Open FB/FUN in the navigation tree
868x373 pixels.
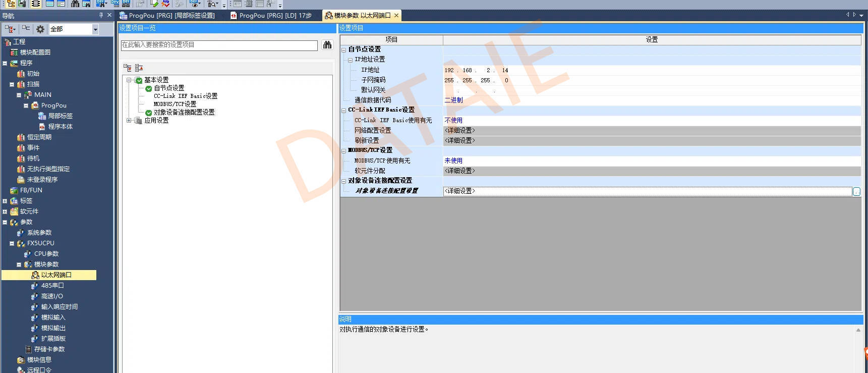click(31, 190)
